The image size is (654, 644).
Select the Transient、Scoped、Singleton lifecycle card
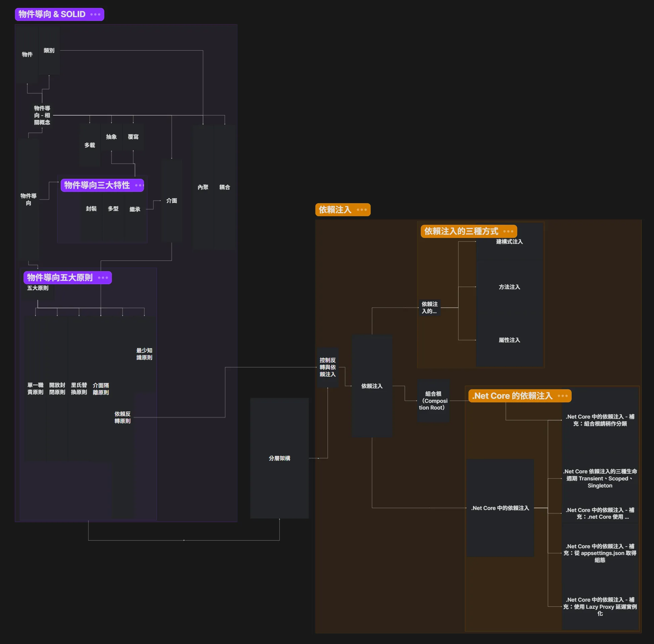click(x=600, y=478)
